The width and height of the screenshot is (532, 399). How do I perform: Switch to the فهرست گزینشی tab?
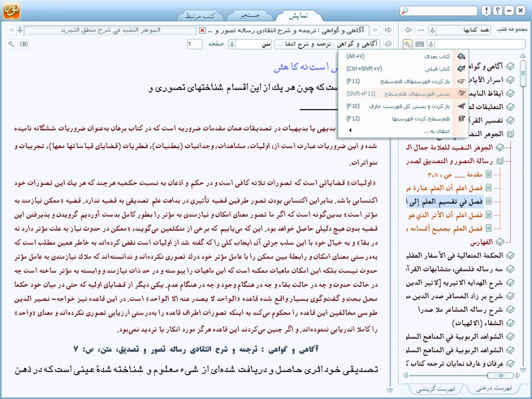(x=436, y=389)
